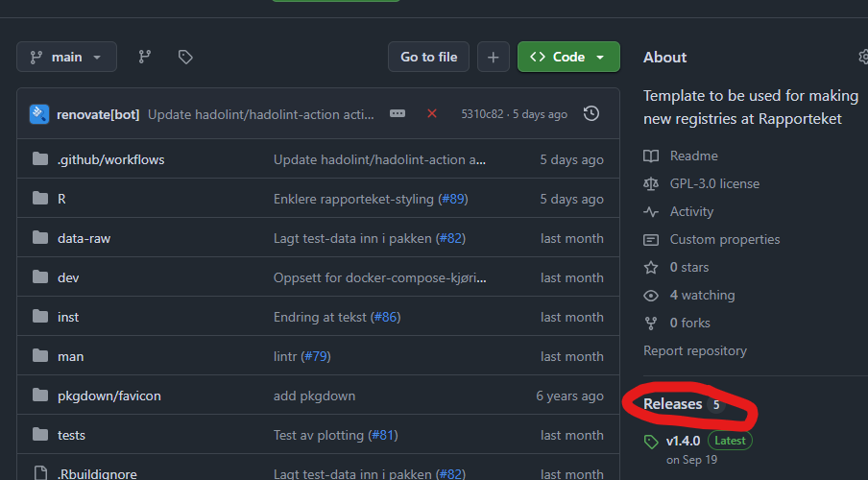Image resolution: width=868 pixels, height=480 pixels.
Task: Open the Activity link
Action: [691, 211]
